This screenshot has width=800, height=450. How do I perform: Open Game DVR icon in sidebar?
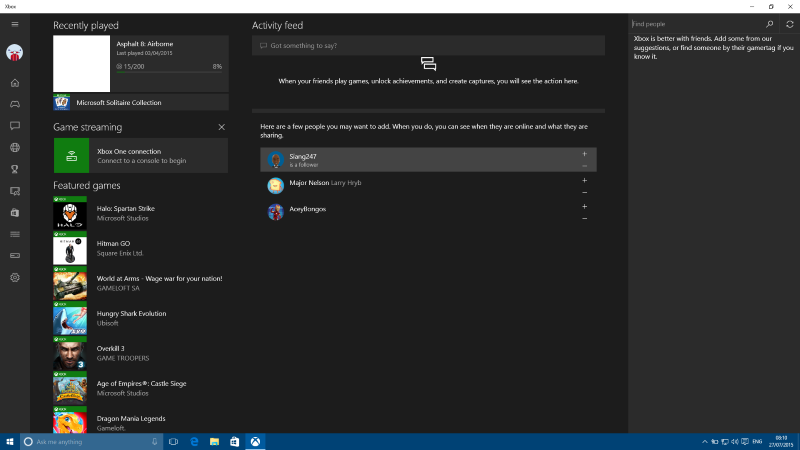[x=15, y=191]
